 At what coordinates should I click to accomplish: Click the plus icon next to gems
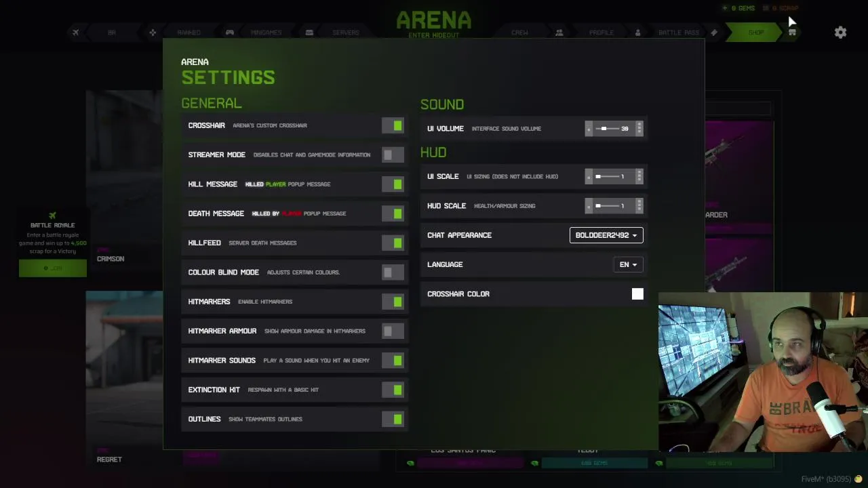click(x=724, y=8)
